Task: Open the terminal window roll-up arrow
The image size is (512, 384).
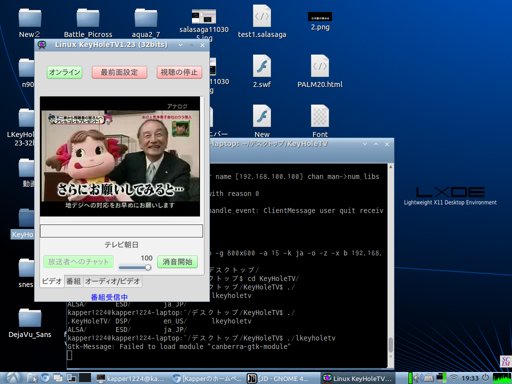Action: pyautogui.click(x=365, y=144)
